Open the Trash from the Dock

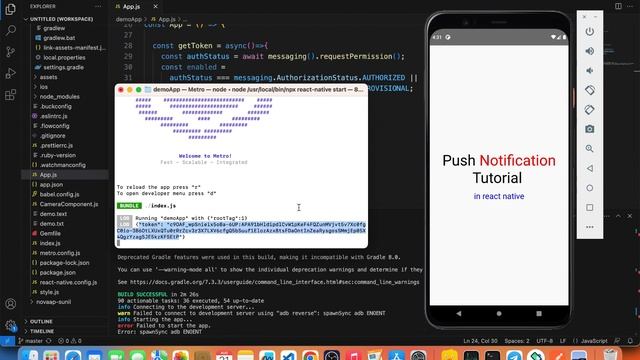610,355
